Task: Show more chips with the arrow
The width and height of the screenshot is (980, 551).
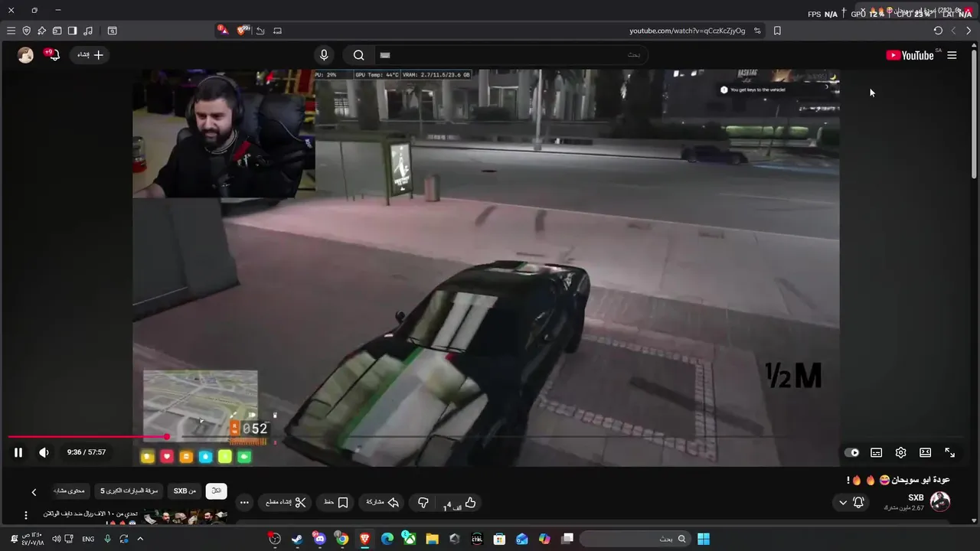Action: click(x=34, y=492)
